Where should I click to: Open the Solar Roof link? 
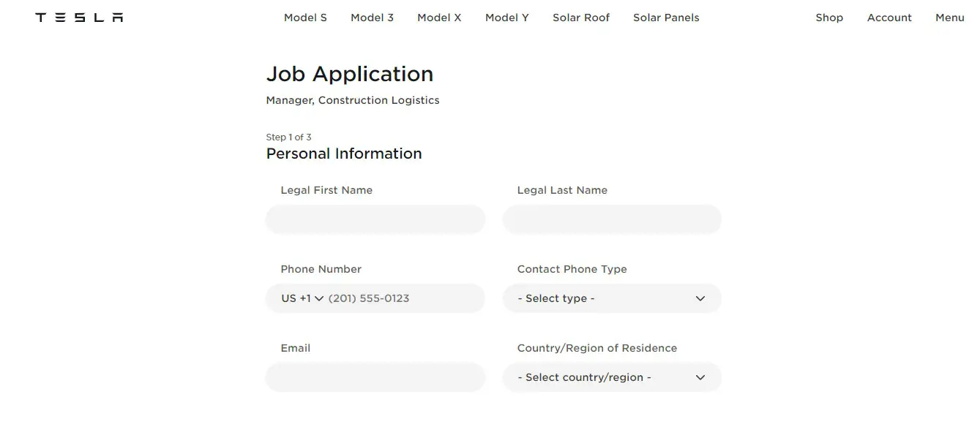point(581,18)
